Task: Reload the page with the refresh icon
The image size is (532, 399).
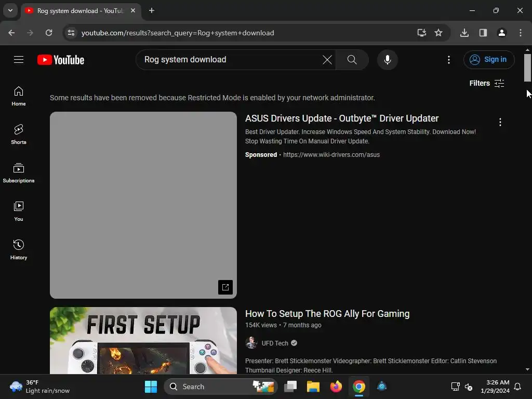Action: 49,33
